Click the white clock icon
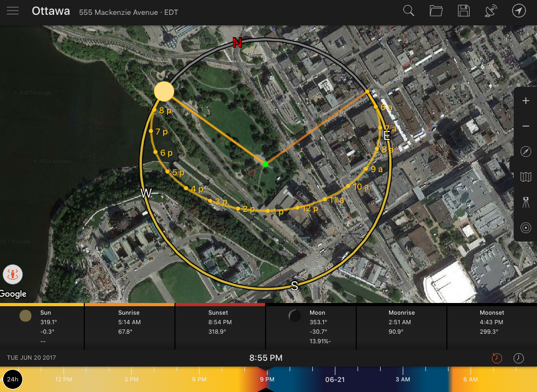Screen dimensions: 537x392 coord(518,358)
